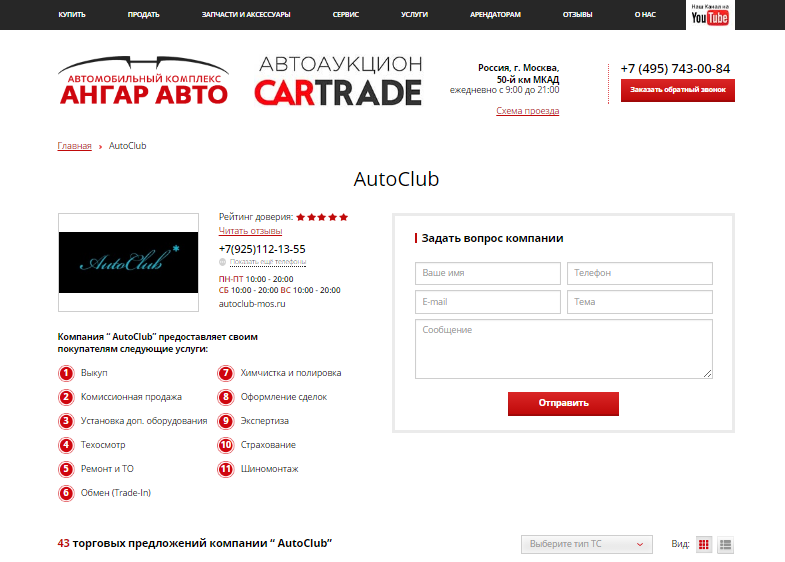Go to Главная breadcrumb link

(x=75, y=146)
